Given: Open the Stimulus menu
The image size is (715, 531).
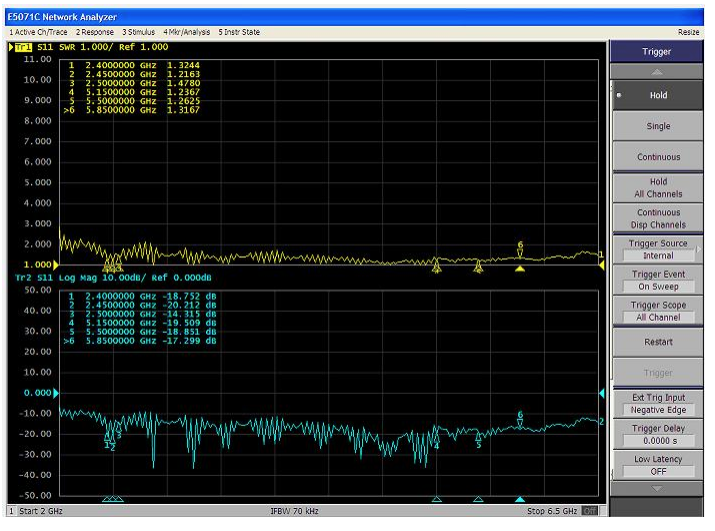Looking at the screenshot, I should (139, 32).
